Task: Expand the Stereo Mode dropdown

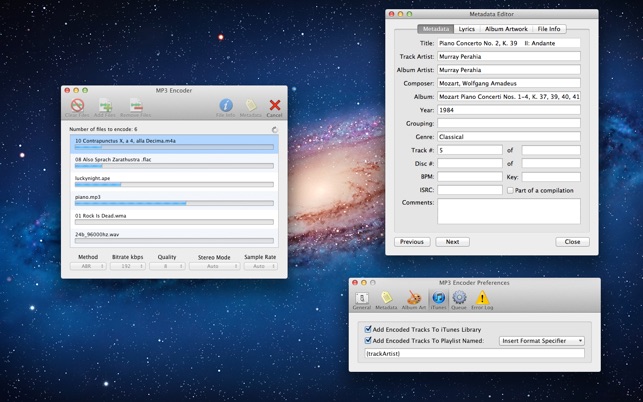Action: click(x=215, y=266)
